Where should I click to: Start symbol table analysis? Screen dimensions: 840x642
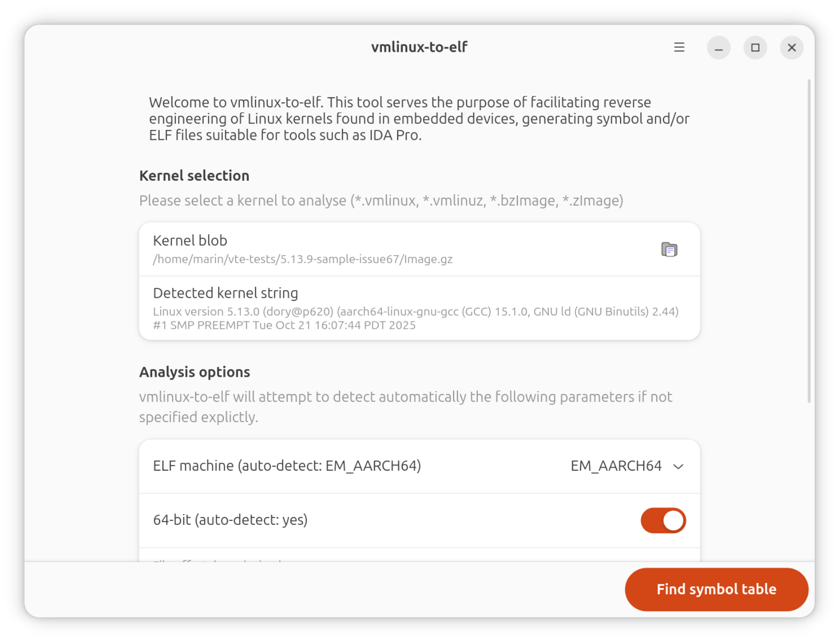pyautogui.click(x=716, y=589)
